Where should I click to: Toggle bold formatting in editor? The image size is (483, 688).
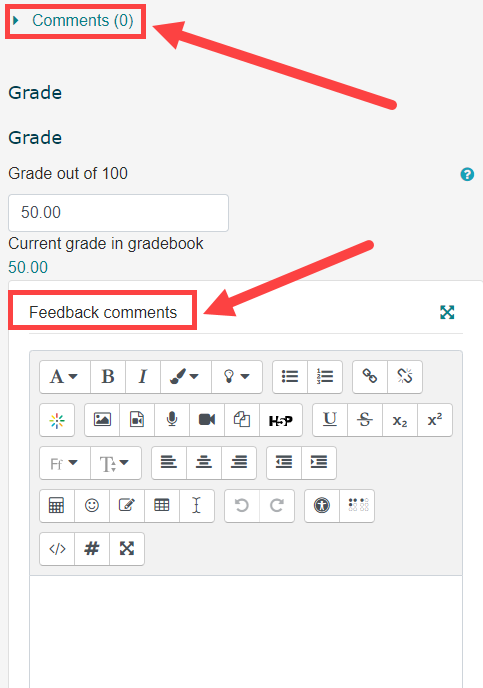[108, 377]
